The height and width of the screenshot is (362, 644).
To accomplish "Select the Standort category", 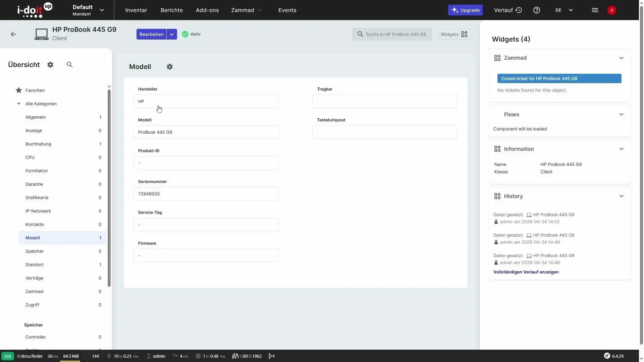I will pyautogui.click(x=63, y=264).
